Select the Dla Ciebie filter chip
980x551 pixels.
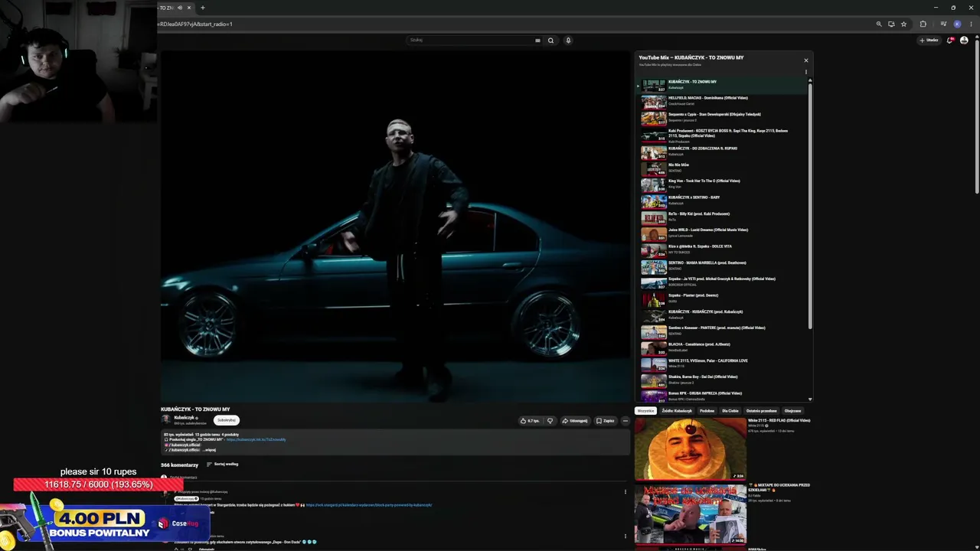(730, 411)
